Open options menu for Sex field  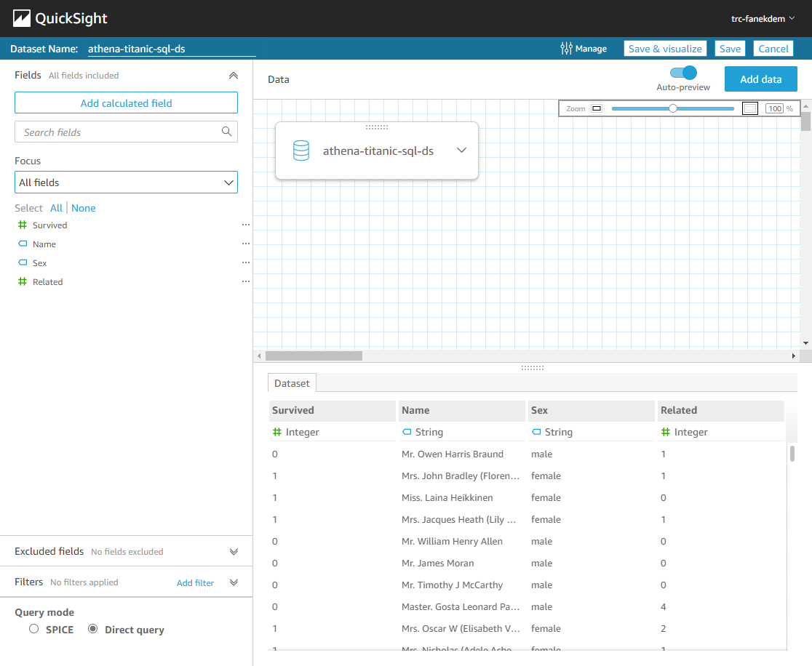tap(245, 262)
